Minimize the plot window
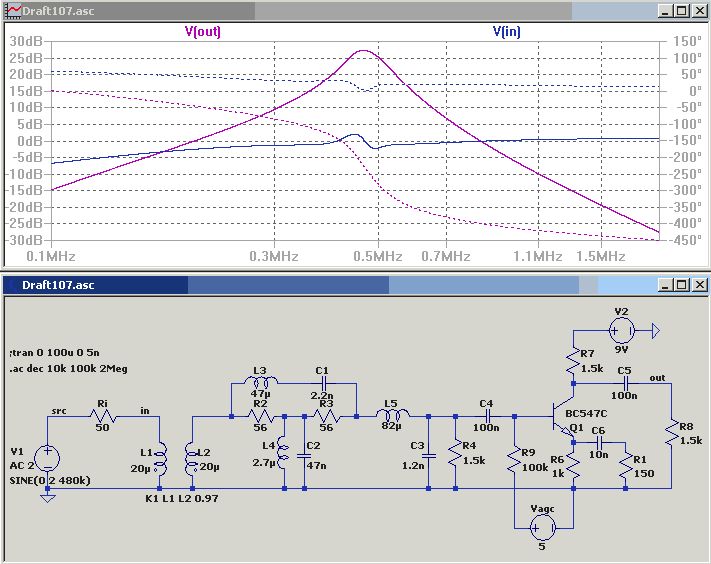711x564 pixels. point(666,11)
